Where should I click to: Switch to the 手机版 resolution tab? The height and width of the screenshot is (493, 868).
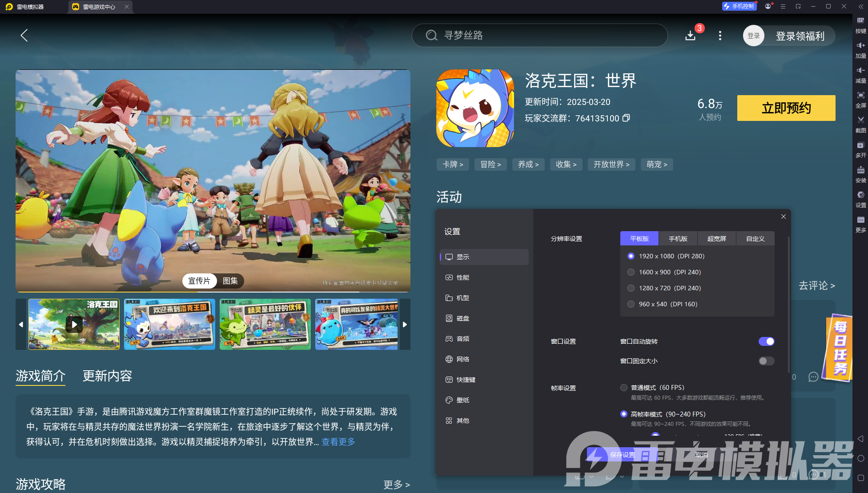coord(678,238)
